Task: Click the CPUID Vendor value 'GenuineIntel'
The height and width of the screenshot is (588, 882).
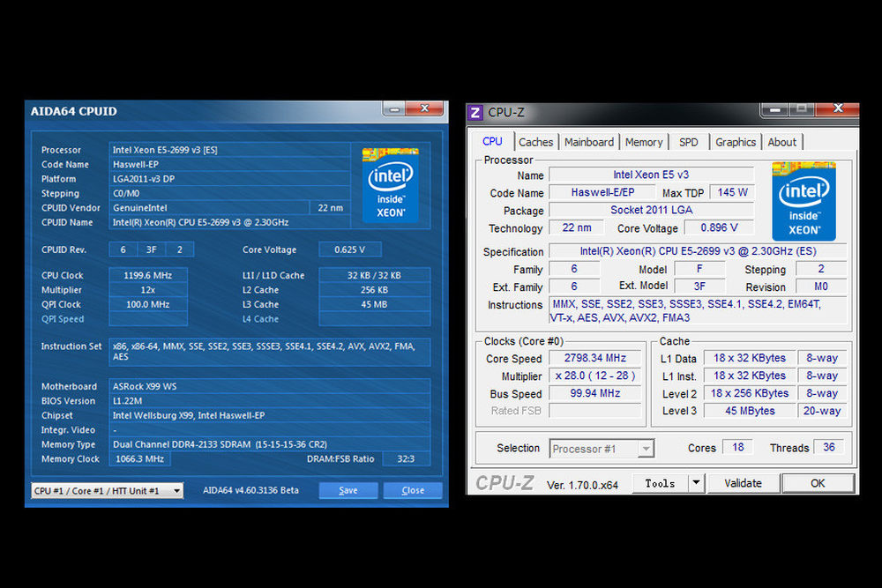Action: (x=209, y=208)
